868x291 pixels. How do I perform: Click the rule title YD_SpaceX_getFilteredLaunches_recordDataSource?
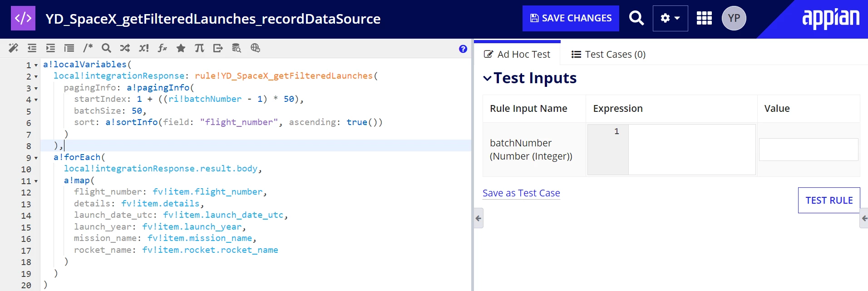[213, 19]
